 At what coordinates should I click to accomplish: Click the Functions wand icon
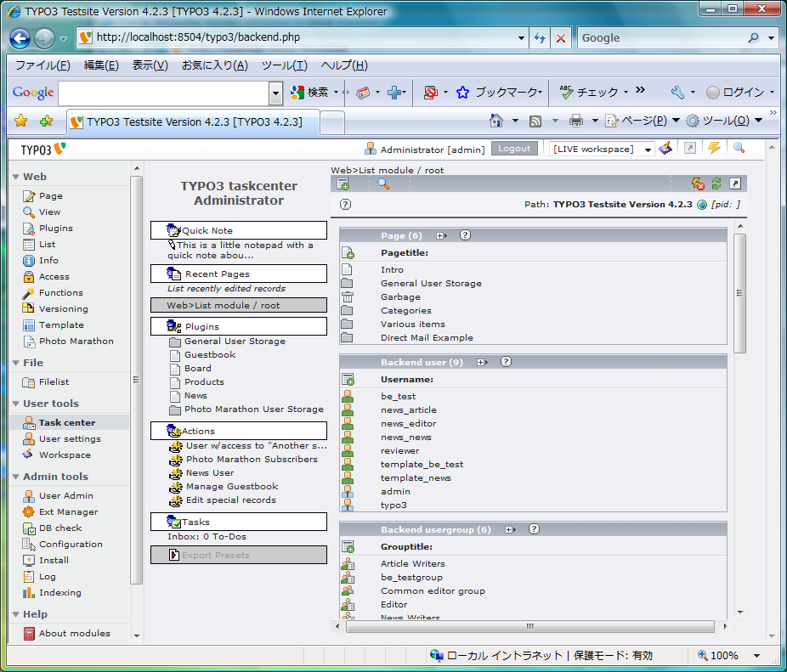29,292
